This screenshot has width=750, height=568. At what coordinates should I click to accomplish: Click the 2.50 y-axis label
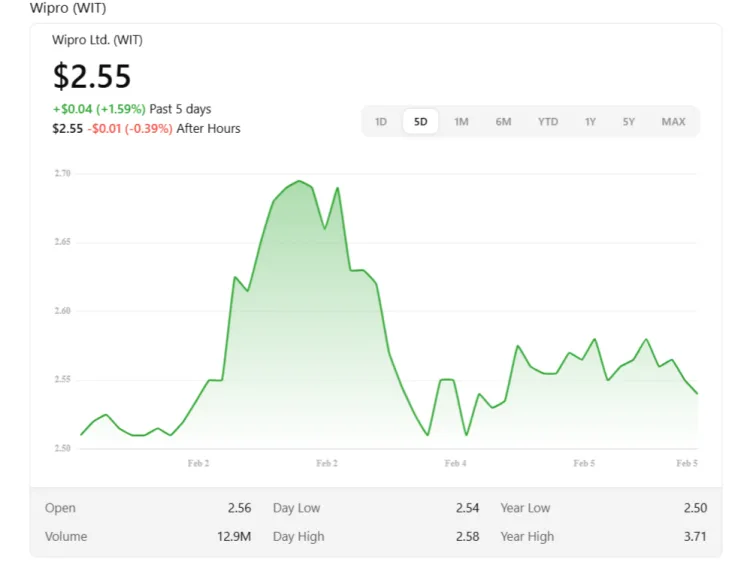coord(63,448)
